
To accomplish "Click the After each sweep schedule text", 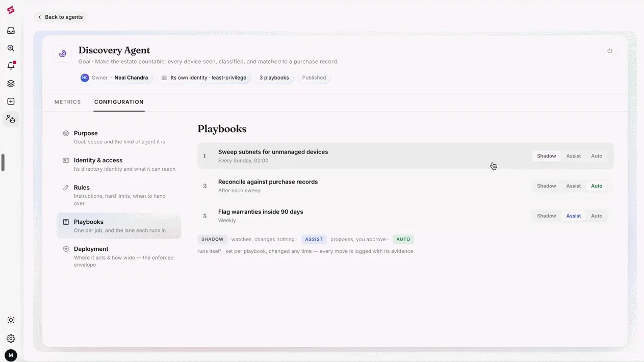I will click(x=239, y=191).
